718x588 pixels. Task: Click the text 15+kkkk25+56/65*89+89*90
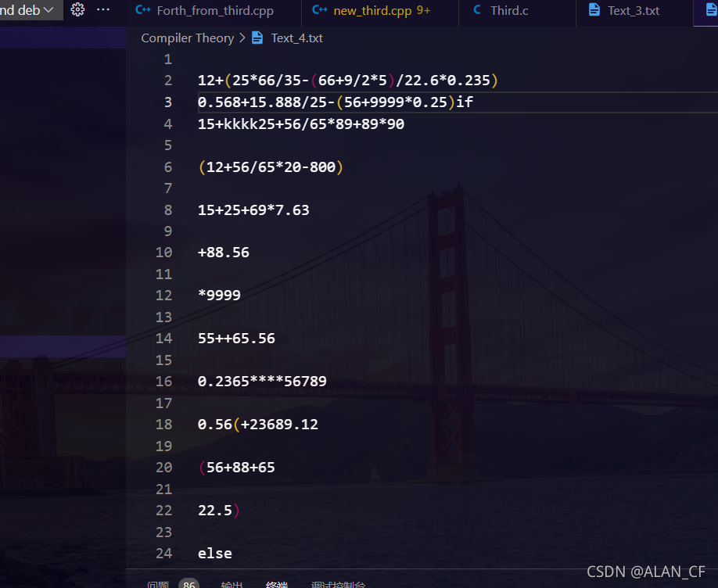click(x=301, y=124)
